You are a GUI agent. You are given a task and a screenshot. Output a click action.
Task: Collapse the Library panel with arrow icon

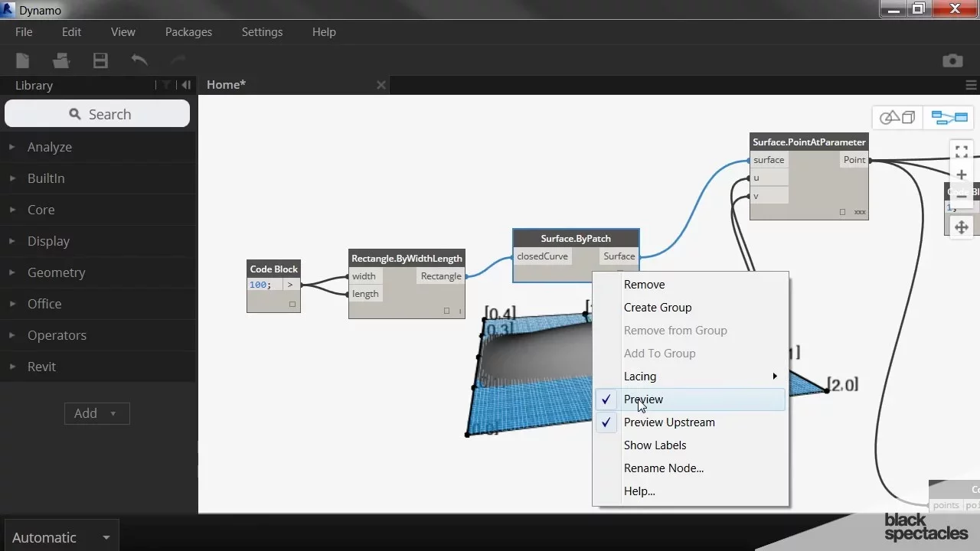[x=186, y=85]
